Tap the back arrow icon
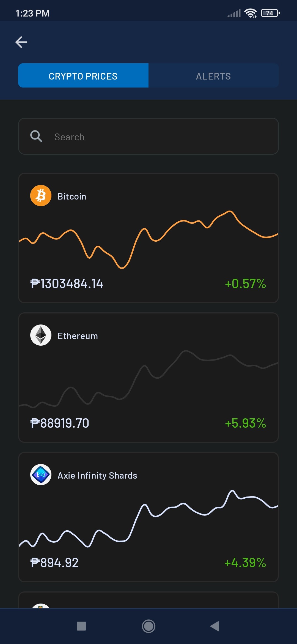297x644 pixels. [21, 42]
